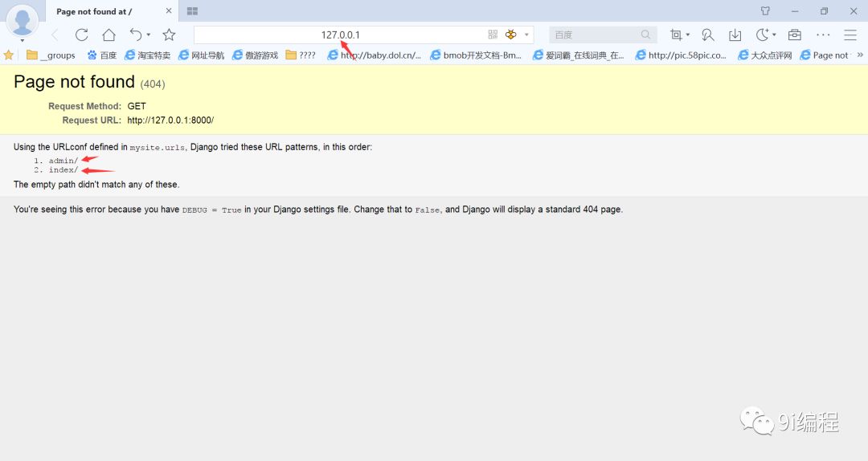This screenshot has height=461, width=868.
Task: Expand the undo history dropdown arrow
Action: [x=149, y=35]
